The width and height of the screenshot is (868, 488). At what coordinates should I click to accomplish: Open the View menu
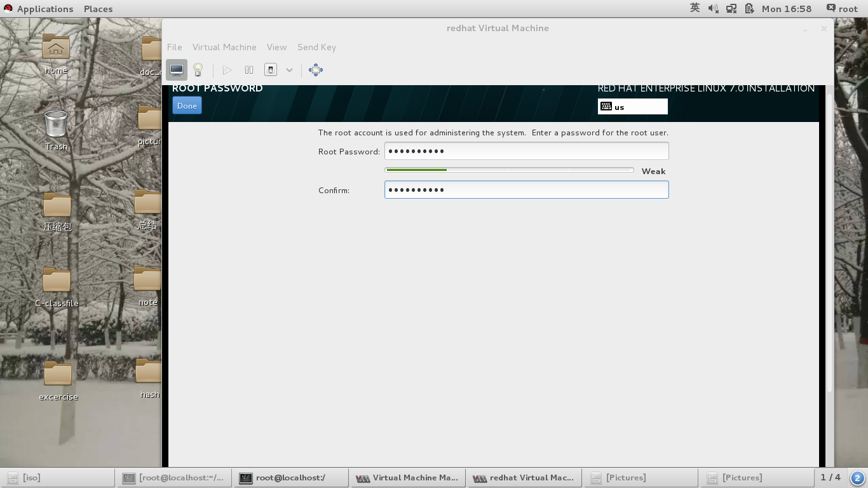coord(276,47)
